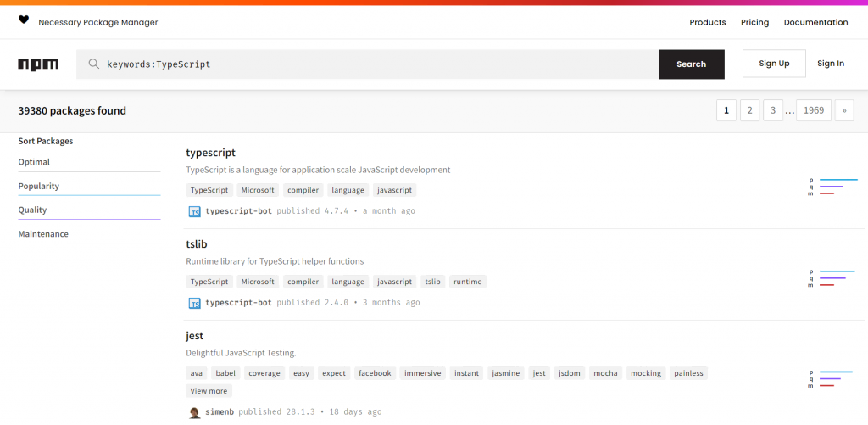Click the easy keyword tag
This screenshot has width=868, height=425.
point(301,373)
